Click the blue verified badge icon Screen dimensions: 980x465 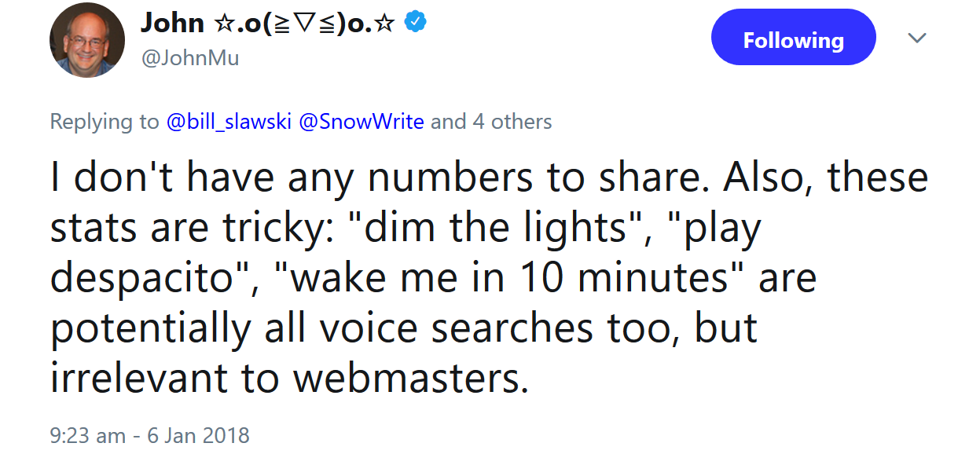(x=416, y=23)
